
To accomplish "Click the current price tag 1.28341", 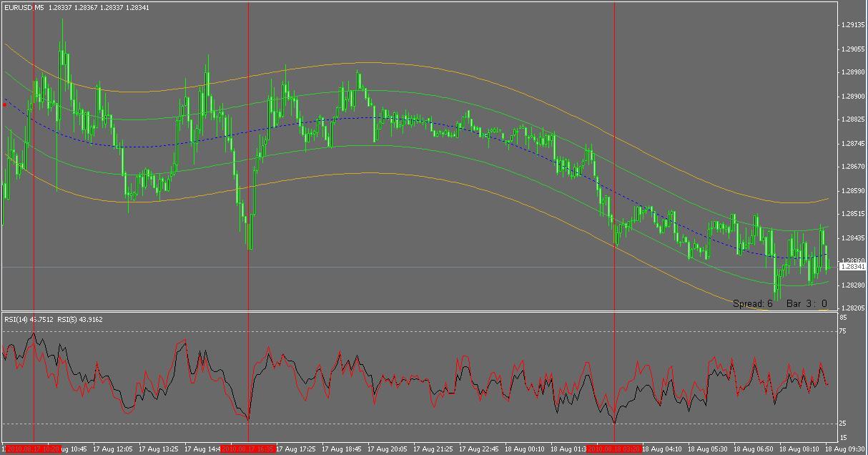I will click(852, 267).
